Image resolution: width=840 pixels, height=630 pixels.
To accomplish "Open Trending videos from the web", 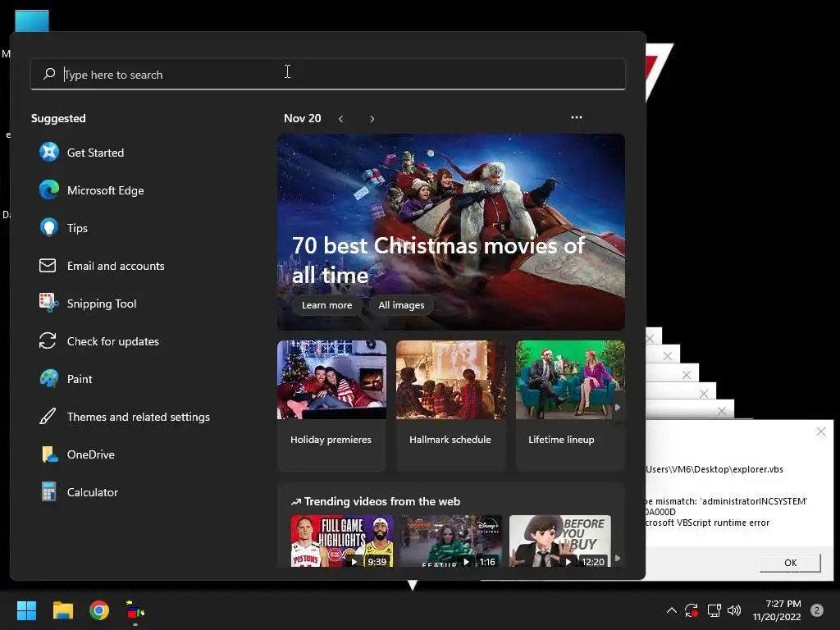I will [376, 502].
